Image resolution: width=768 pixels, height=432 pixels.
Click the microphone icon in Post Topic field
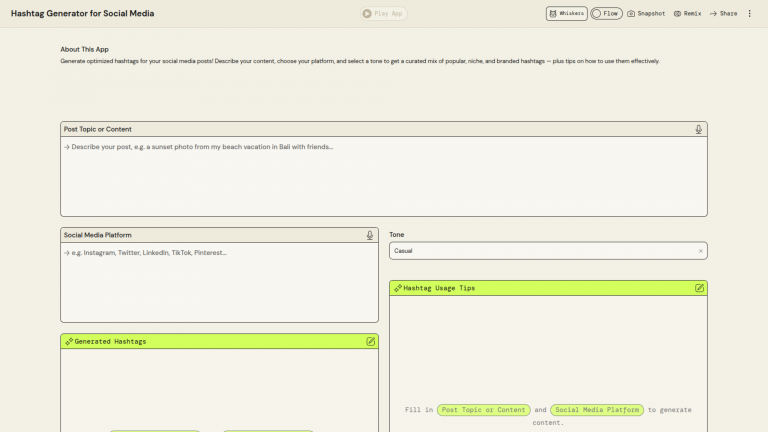tap(699, 129)
